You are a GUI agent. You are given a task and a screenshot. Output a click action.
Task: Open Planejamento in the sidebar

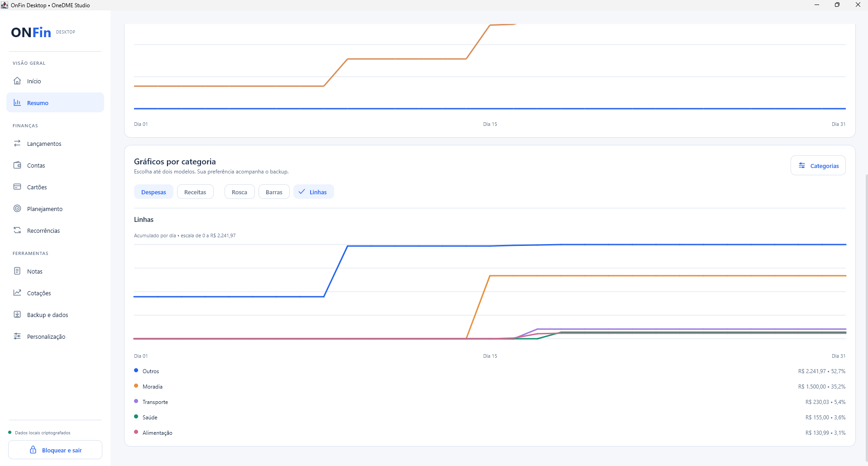tap(55, 209)
